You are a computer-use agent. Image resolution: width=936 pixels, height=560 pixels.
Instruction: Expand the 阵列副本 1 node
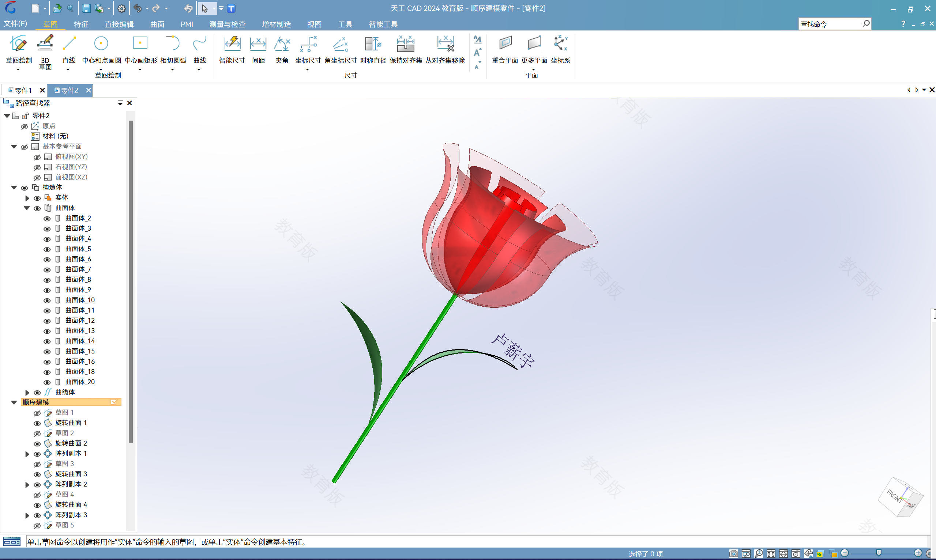click(x=27, y=454)
